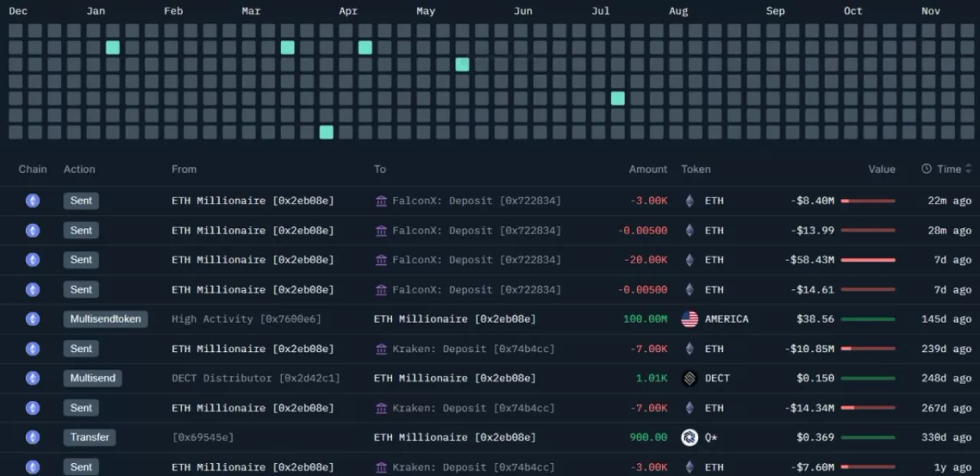Click the DECT token icon
The height and width of the screenshot is (476, 980).
[688, 378]
